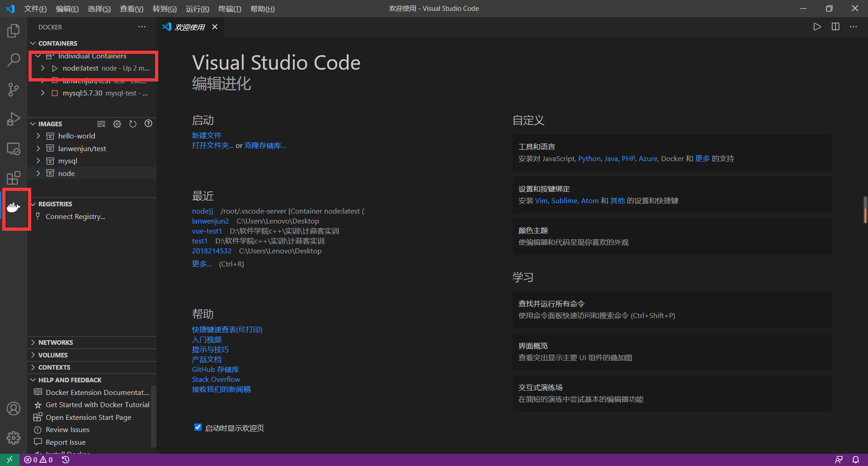
Task: Open the Images help icon
Action: (148, 124)
